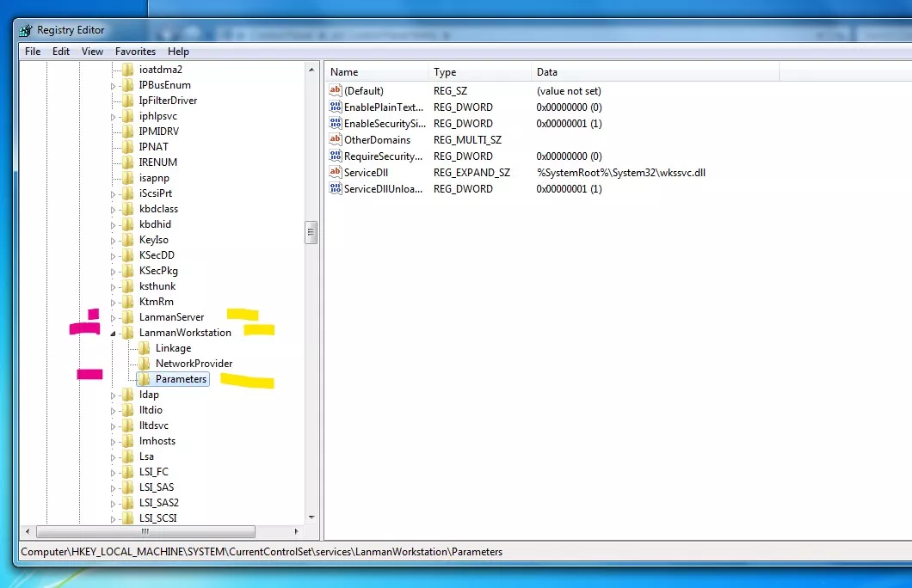Click the ldap folder icon
The width and height of the screenshot is (912, 588).
127,395
